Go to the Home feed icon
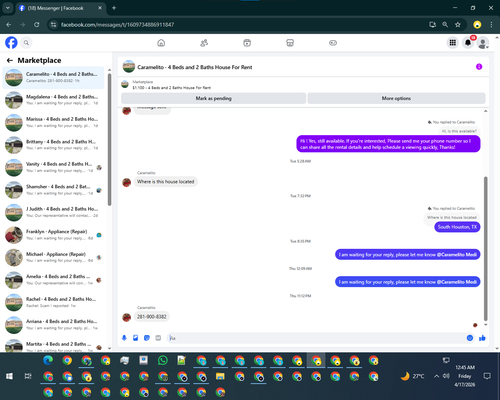 coord(161,43)
